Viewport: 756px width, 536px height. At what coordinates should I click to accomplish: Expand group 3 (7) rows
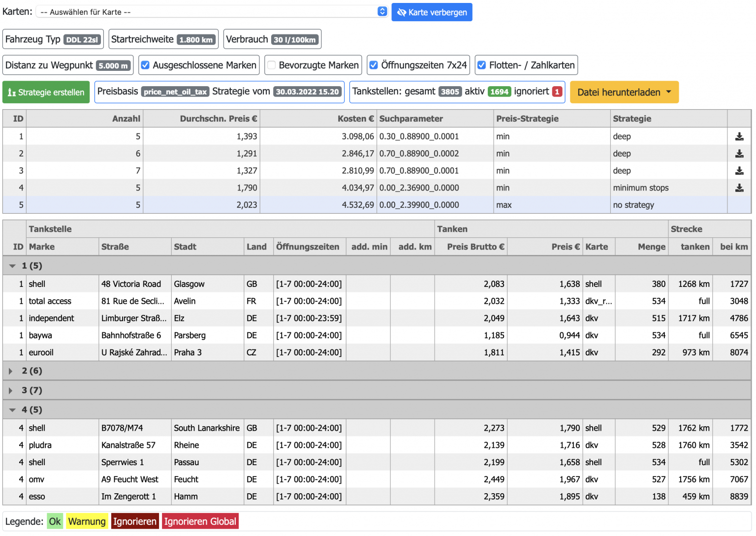pos(11,390)
